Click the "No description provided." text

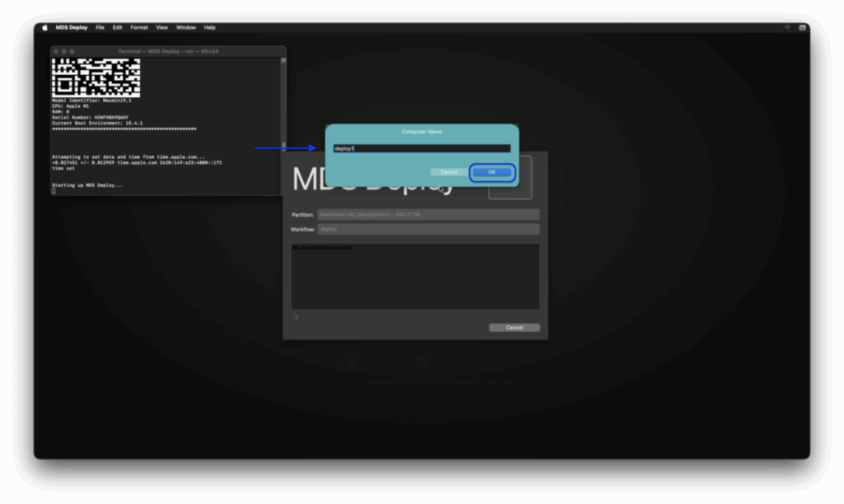tap(322, 247)
